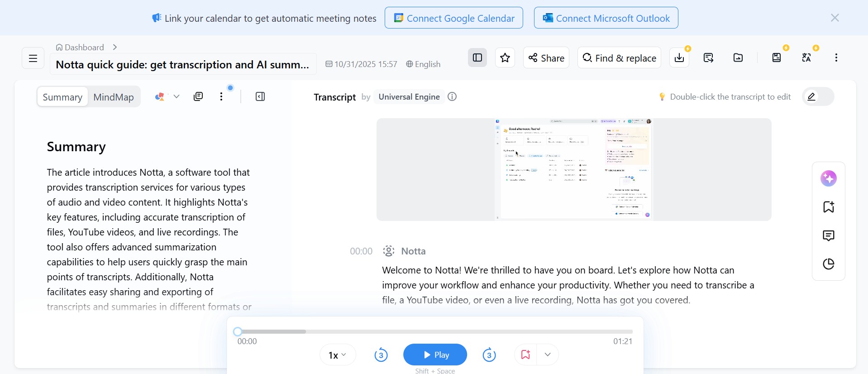Go back to Dashboard breadcrumb
The height and width of the screenshot is (374, 868).
80,47
